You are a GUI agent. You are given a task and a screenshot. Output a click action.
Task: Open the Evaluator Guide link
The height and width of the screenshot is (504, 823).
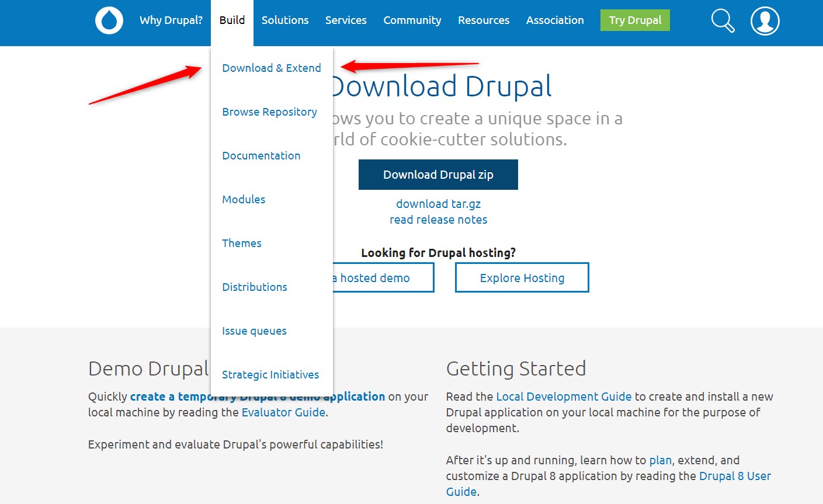[283, 412]
